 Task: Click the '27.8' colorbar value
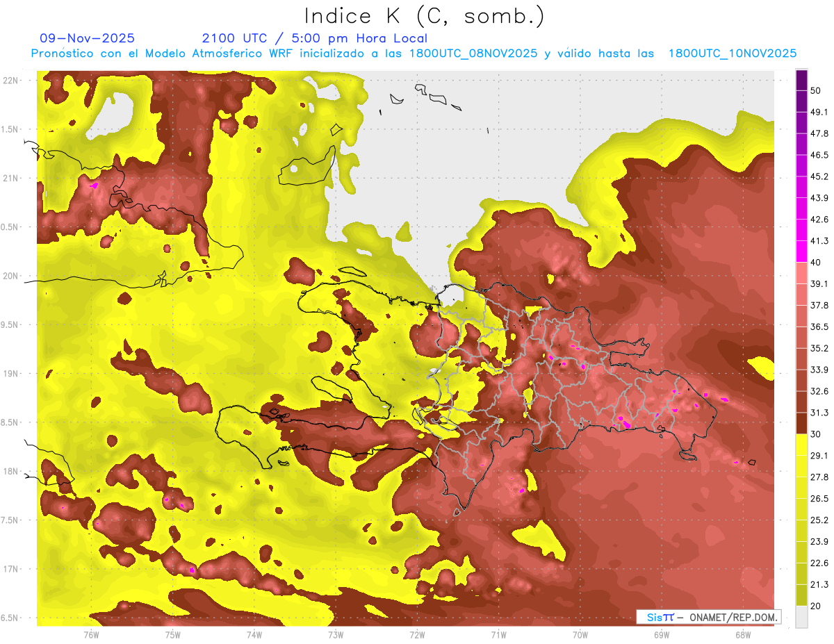[819, 477]
